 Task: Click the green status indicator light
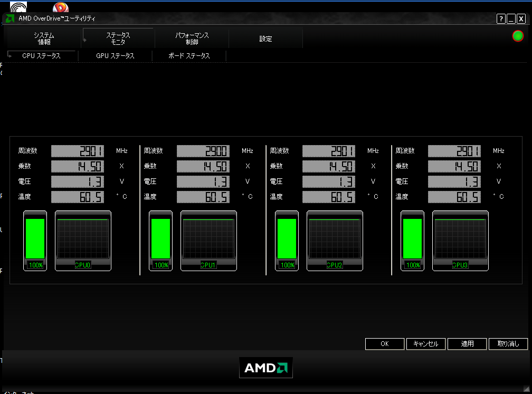coord(518,36)
